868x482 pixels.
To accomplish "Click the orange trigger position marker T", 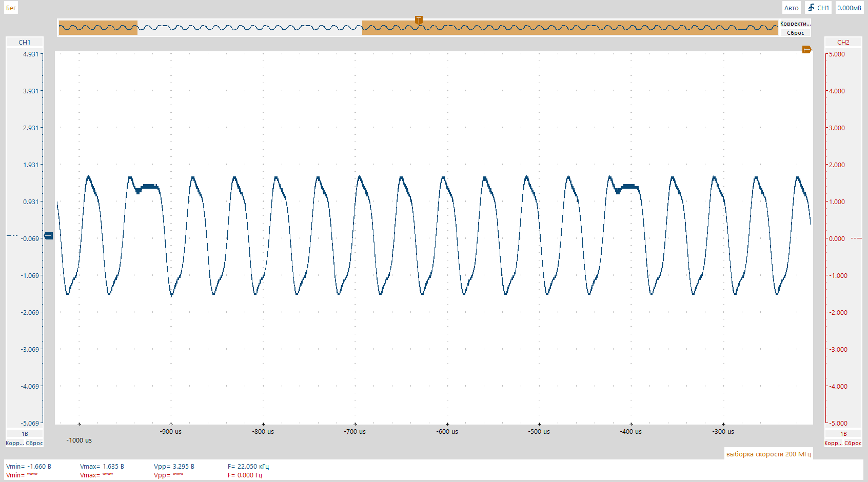I will (419, 20).
